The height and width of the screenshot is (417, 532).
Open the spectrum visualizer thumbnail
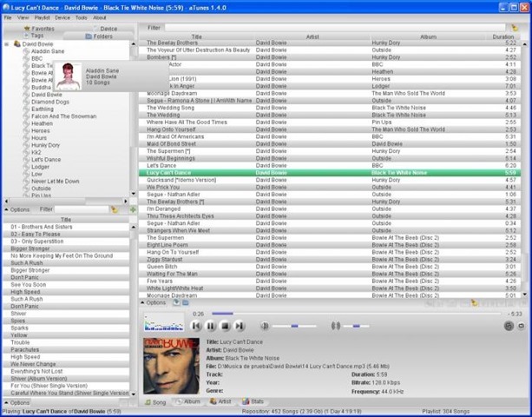click(164, 322)
